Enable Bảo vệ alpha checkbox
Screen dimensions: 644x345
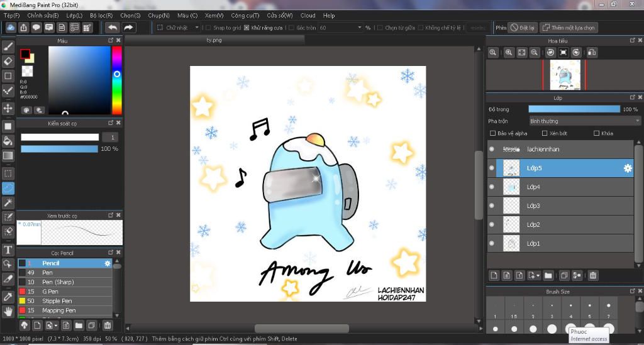493,133
